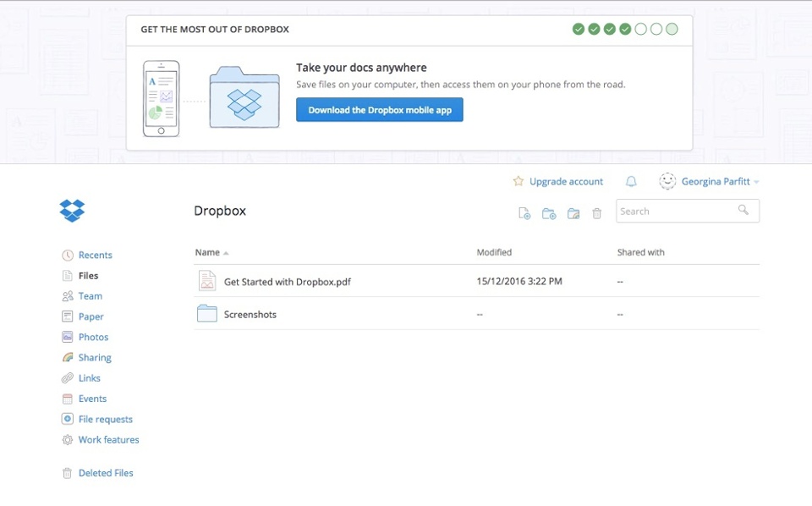Screen dimensions: 812x506
Task: Click the Dropbox logo in the sidebar
Action: (72, 211)
